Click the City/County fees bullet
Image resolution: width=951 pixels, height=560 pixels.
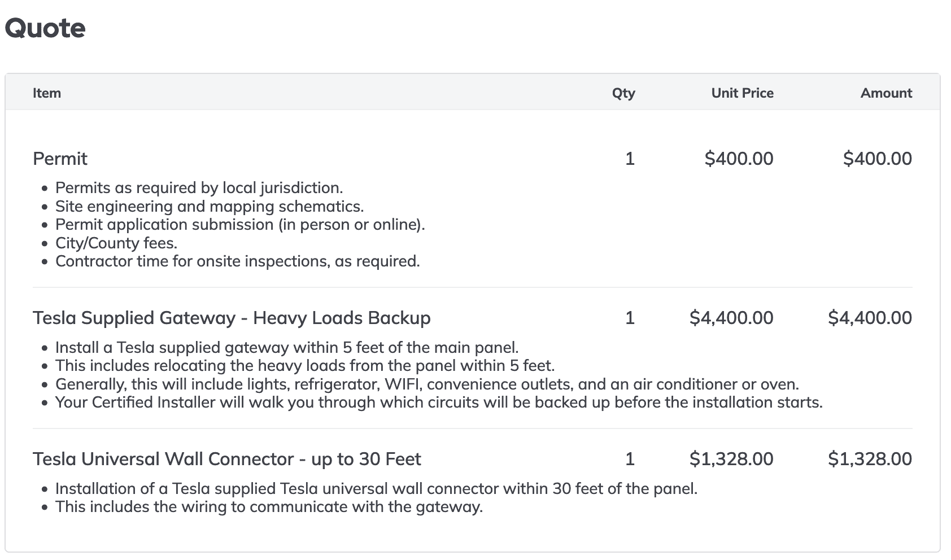[x=116, y=243]
